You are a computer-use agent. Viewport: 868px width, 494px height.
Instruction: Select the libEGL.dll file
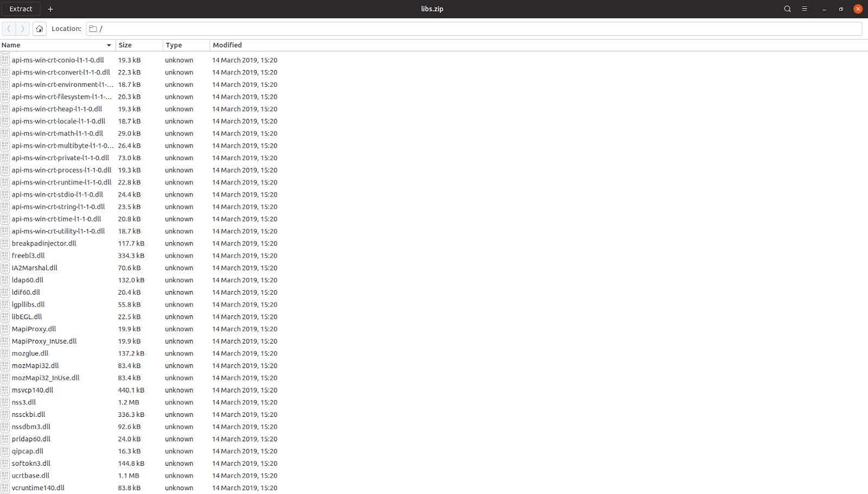pyautogui.click(x=27, y=316)
